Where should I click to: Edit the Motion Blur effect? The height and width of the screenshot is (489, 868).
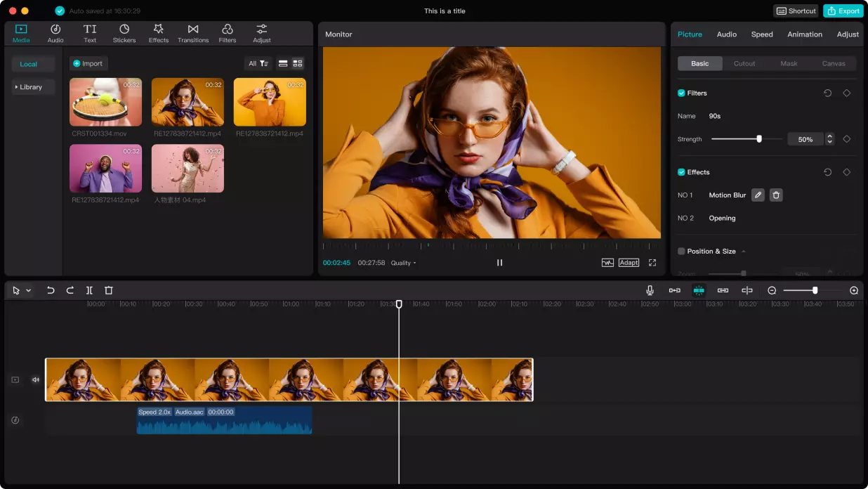[x=758, y=195]
